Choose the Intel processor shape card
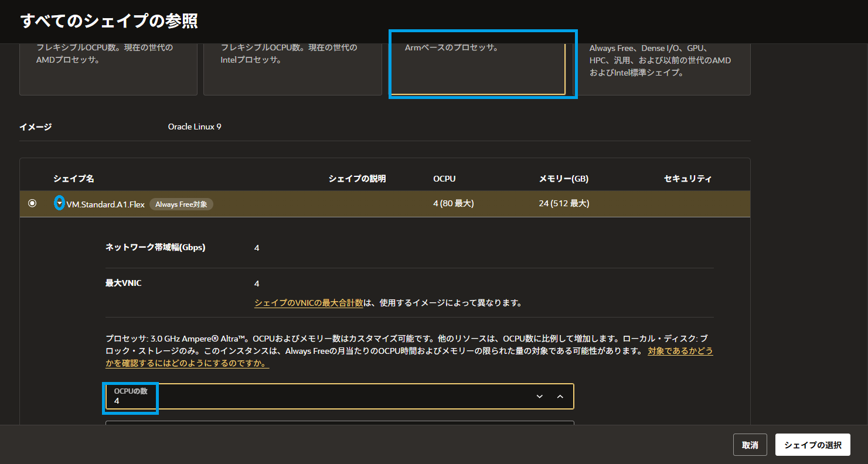Image resolution: width=868 pixels, height=464 pixels. coord(292,67)
